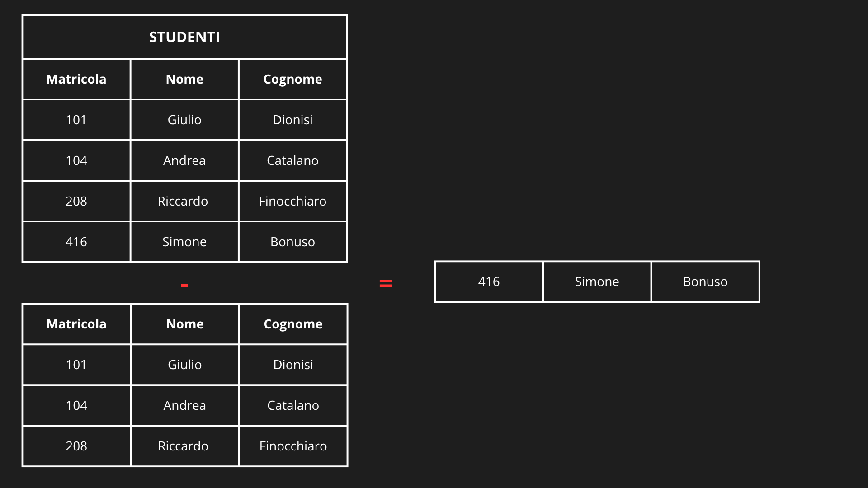Select Catalano cell in the STUDENTI table

pyautogui.click(x=292, y=160)
